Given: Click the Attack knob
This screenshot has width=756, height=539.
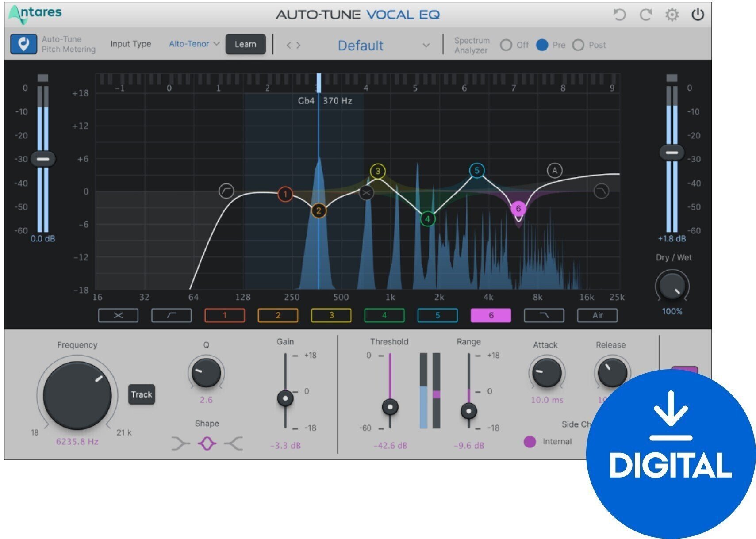Looking at the screenshot, I should pyautogui.click(x=547, y=373).
